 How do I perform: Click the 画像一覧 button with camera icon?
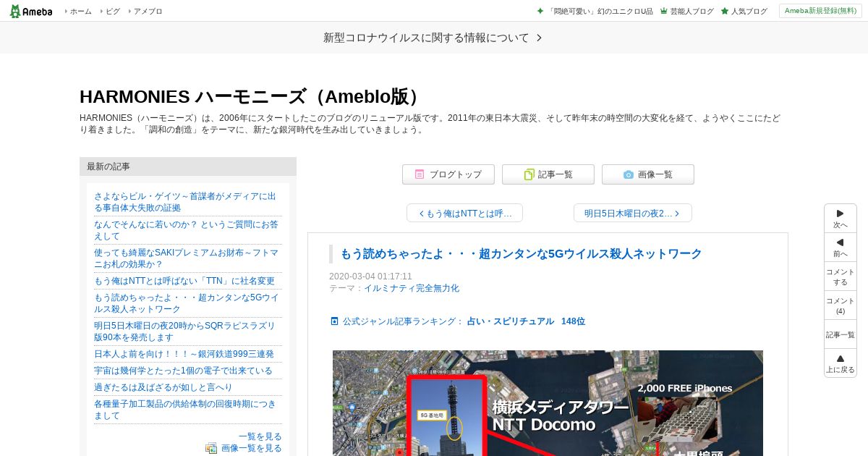pyautogui.click(x=648, y=174)
